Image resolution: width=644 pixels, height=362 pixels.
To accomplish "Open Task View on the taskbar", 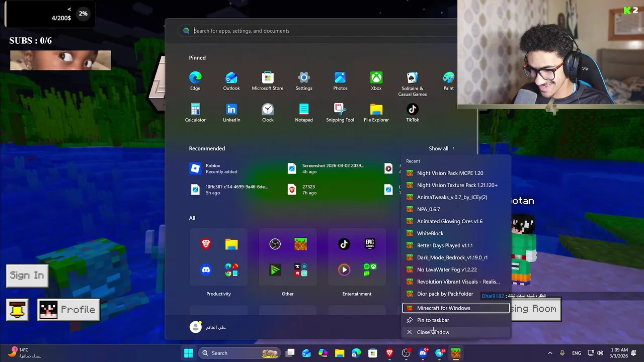I will coord(290,353).
